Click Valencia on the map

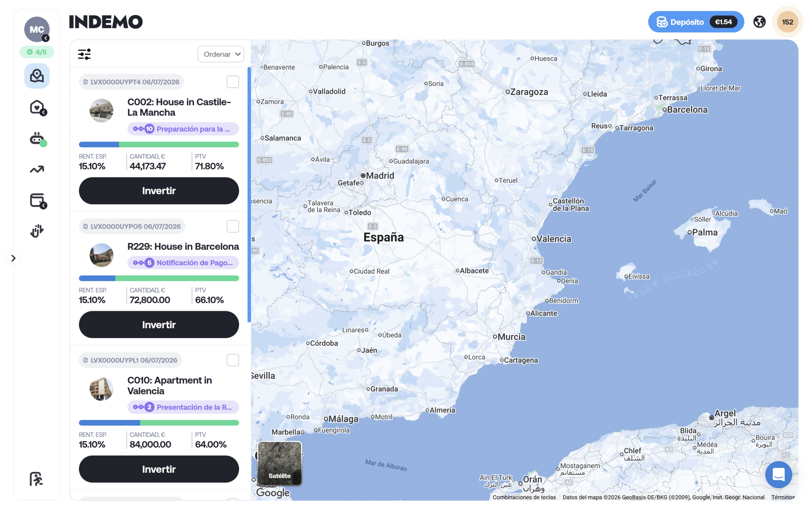pos(553,239)
